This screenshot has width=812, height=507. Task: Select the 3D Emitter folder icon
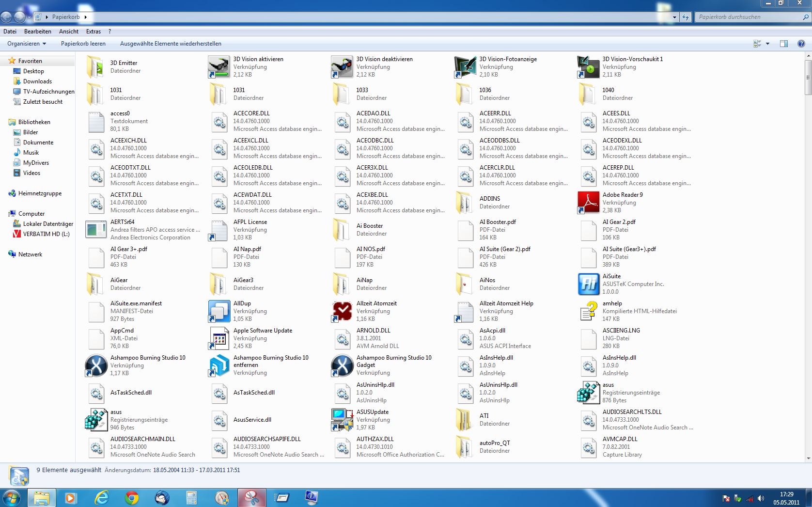tap(96, 67)
